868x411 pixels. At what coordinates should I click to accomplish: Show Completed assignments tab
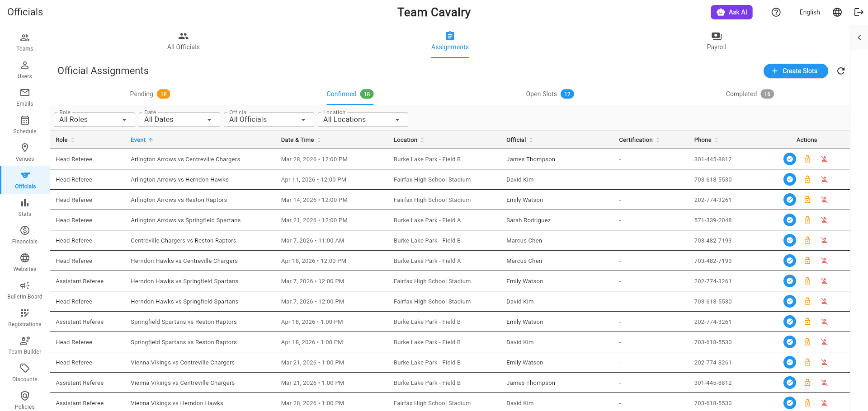click(x=750, y=94)
